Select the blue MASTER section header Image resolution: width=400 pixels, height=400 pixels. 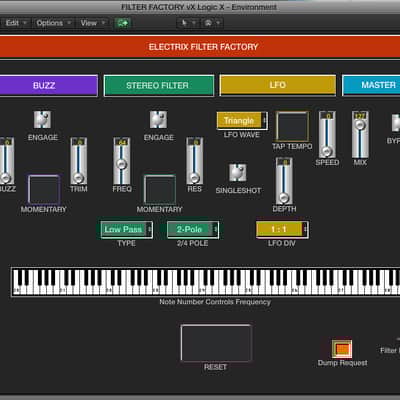(371, 85)
